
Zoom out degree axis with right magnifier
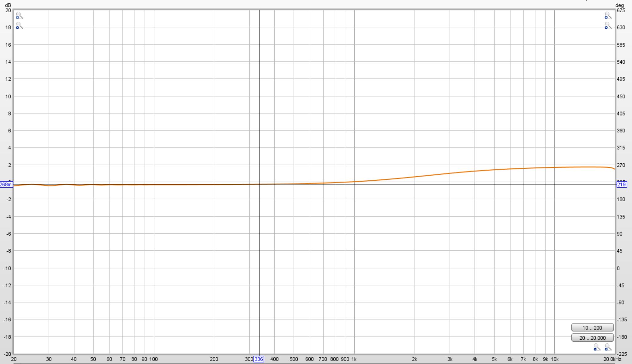point(608,25)
